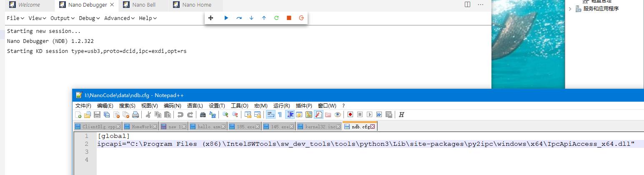
Task: Open the more actions ellipsis menu
Action: 481,5
